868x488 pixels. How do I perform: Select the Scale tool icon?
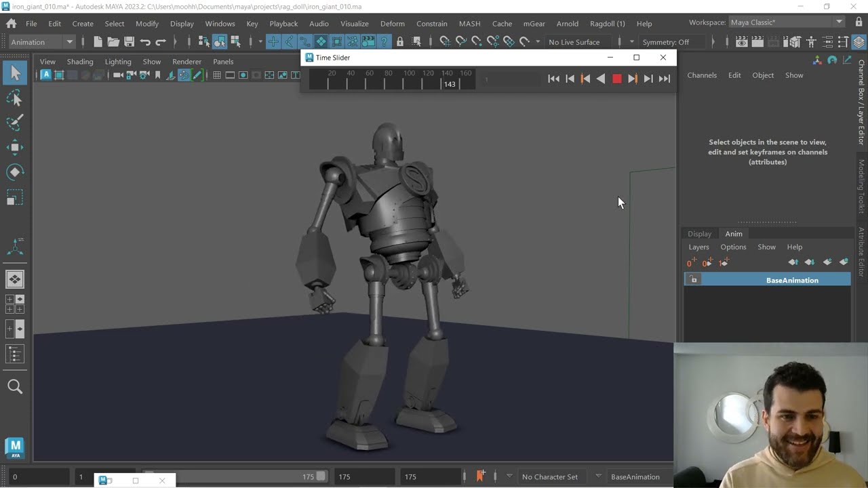pyautogui.click(x=15, y=197)
